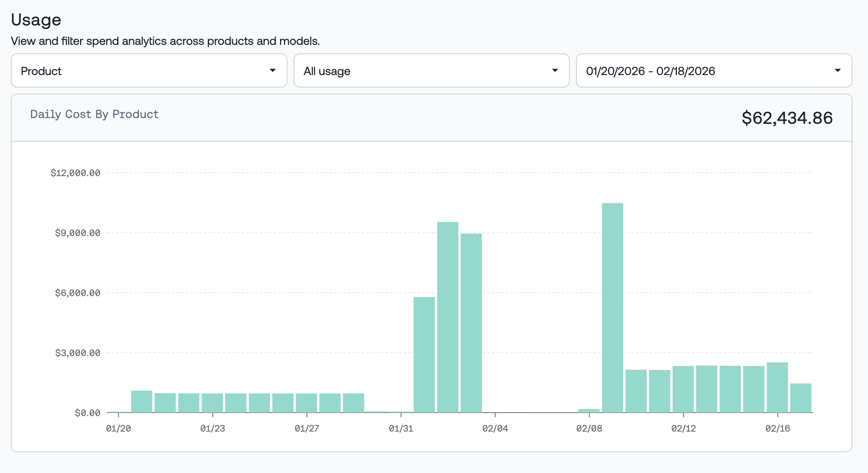This screenshot has width=868, height=473.
Task: Open the Product grouping dropdown
Action: click(149, 70)
